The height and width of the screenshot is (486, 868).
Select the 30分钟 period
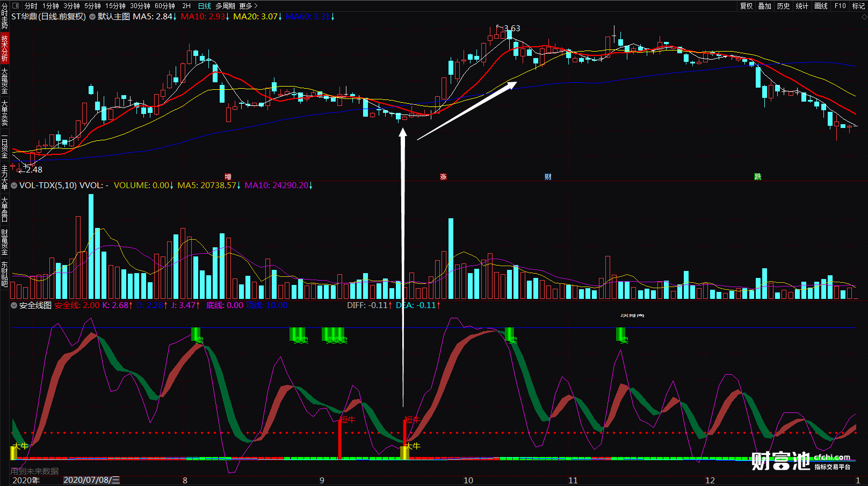(x=140, y=6)
